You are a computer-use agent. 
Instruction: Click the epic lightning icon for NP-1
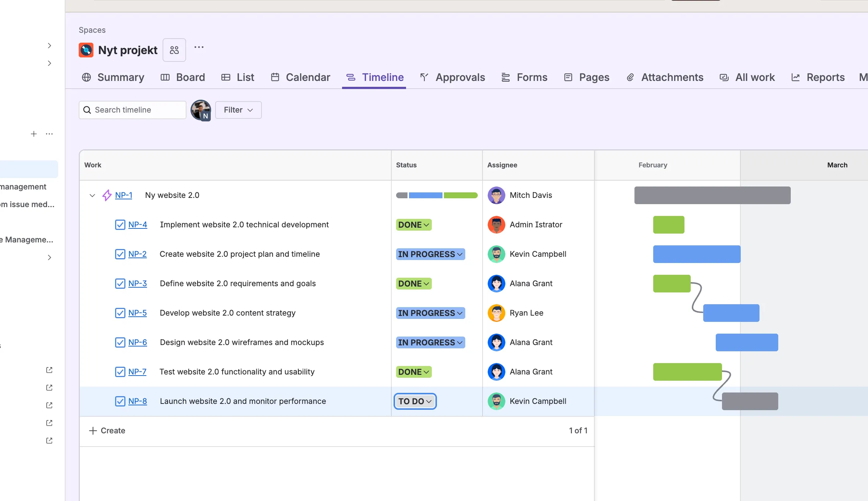[107, 195]
